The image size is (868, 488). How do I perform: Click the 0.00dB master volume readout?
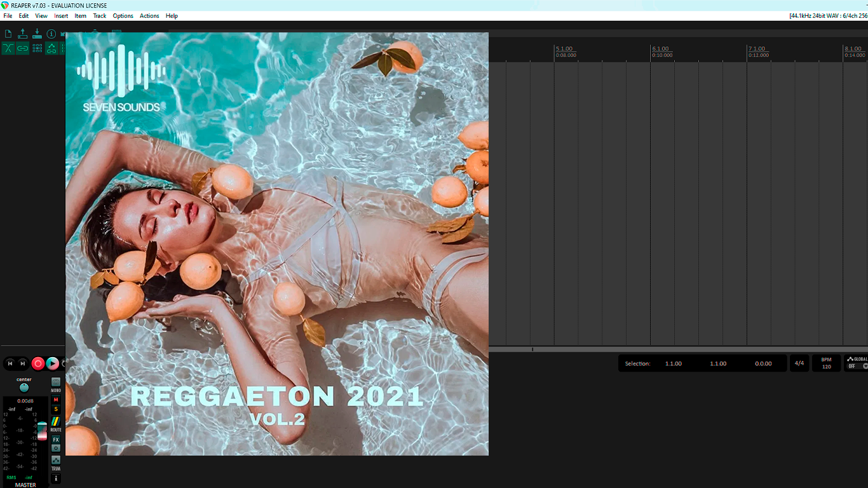tap(25, 401)
